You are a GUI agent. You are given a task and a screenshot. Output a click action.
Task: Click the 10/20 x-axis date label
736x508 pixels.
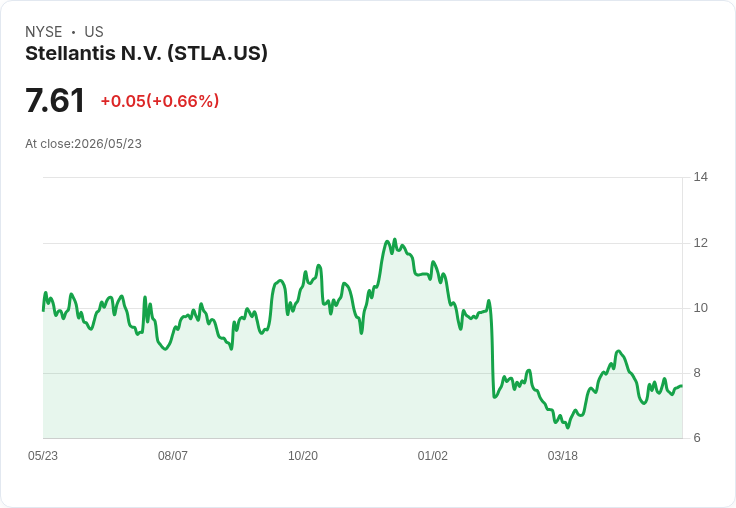[x=303, y=455]
